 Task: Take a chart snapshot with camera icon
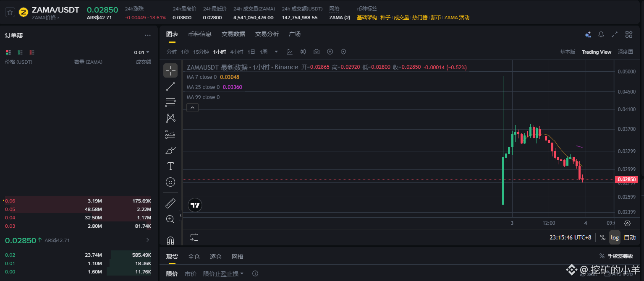coord(317,52)
